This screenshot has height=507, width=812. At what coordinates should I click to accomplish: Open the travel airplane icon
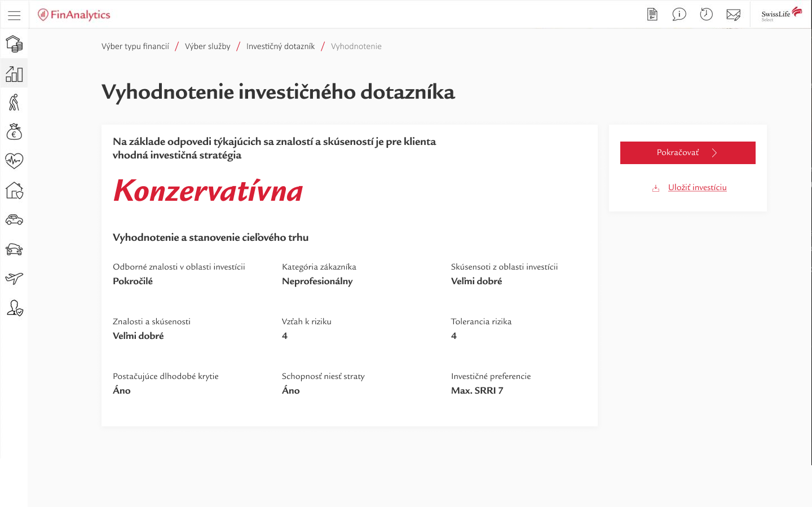click(15, 279)
